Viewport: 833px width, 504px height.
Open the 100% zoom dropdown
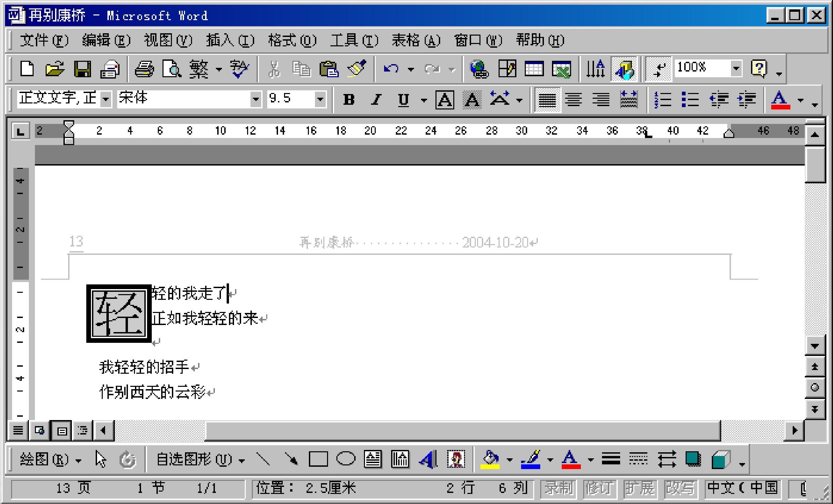(736, 68)
